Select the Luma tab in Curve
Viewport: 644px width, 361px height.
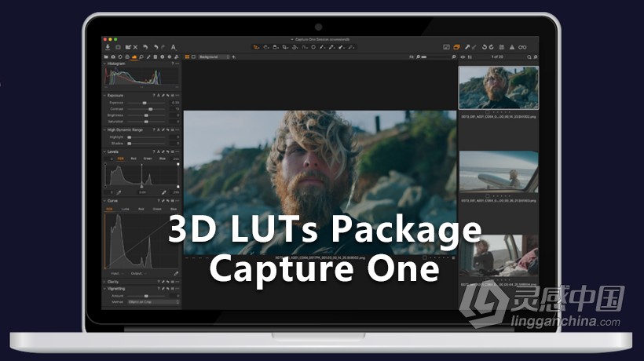[126, 210]
